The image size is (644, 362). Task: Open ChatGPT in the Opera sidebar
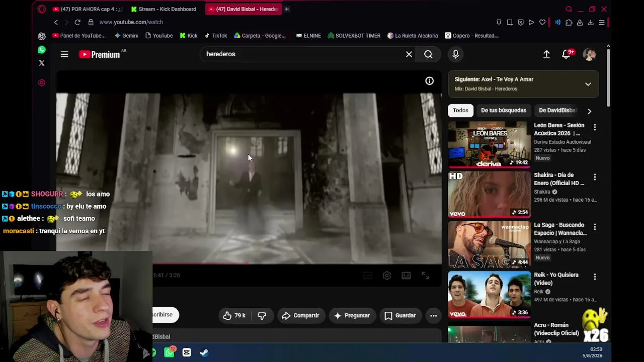pyautogui.click(x=42, y=36)
